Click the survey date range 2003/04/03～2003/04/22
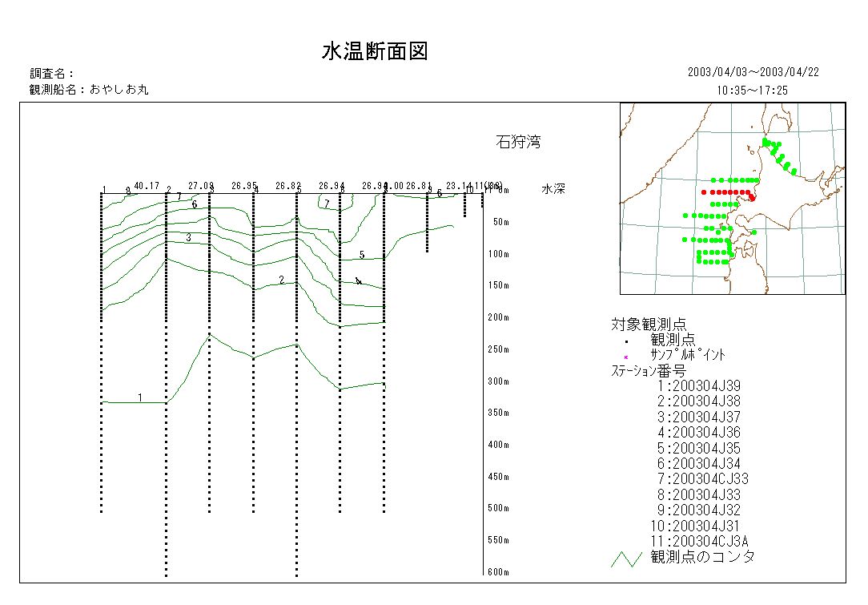Viewport: 868px width, 605px height. 753,72
